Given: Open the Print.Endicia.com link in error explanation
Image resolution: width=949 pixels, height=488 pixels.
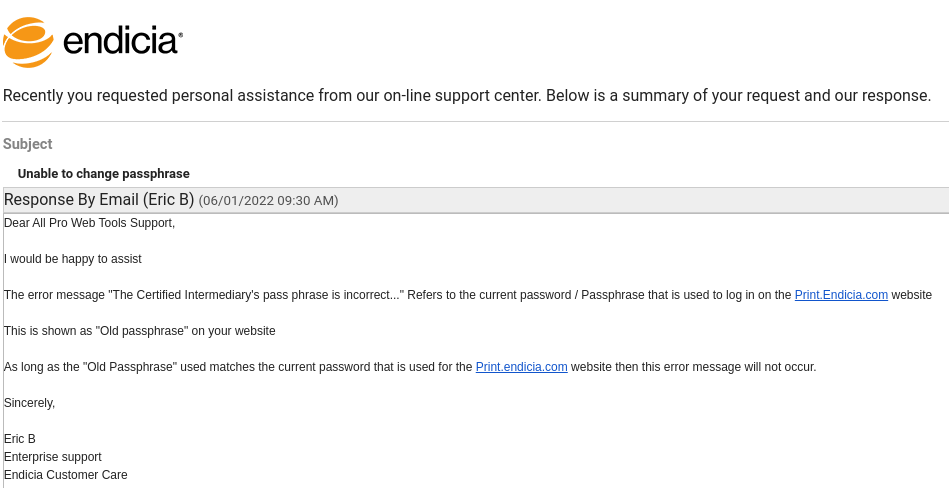Looking at the screenshot, I should pos(841,295).
